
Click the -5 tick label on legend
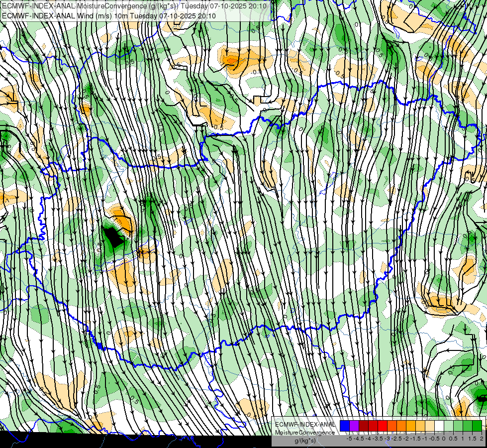349,439
